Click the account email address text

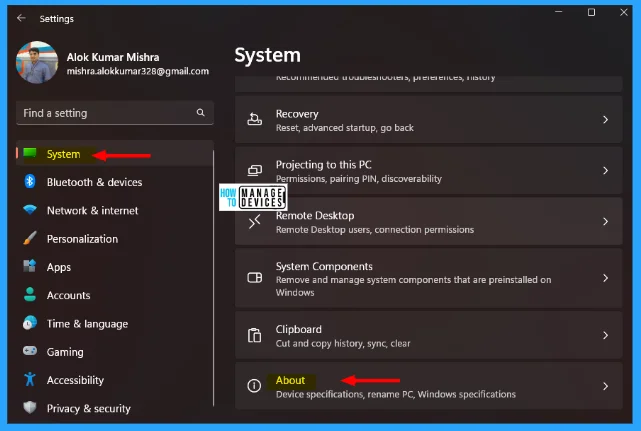coord(138,71)
